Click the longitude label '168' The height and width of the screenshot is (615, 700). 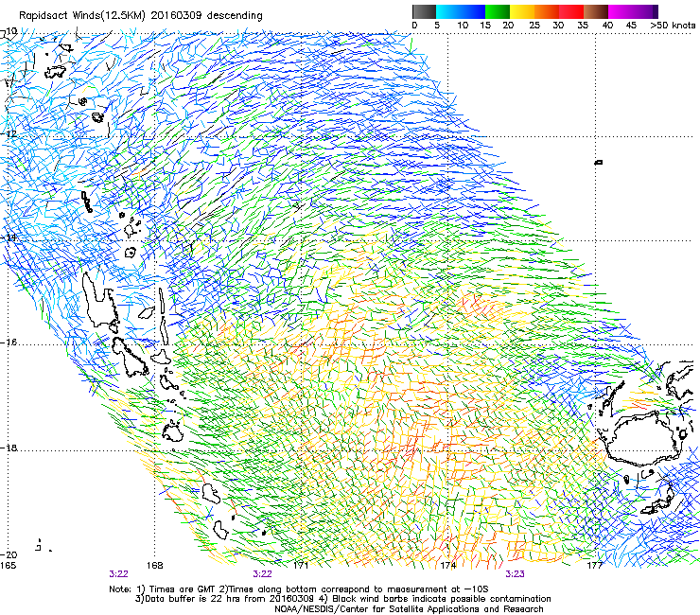[155, 566]
